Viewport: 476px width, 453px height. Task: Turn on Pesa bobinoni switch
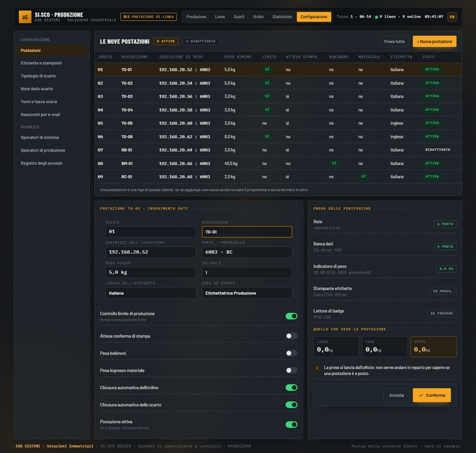point(292,353)
